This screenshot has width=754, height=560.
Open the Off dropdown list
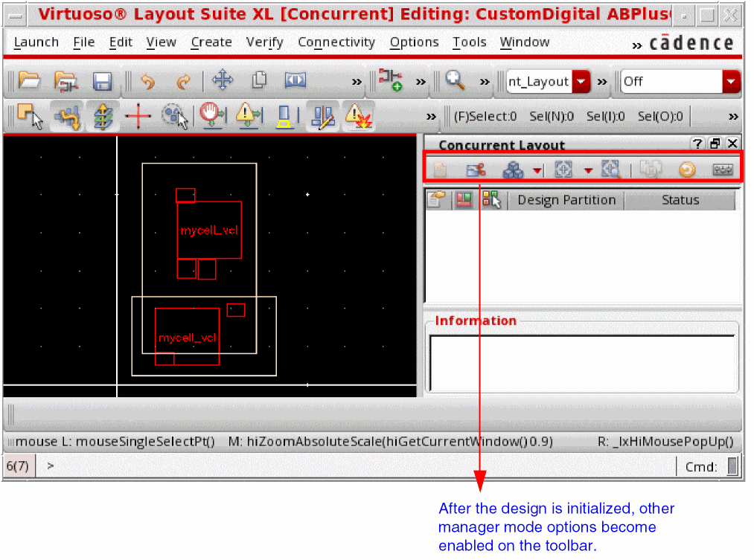732,81
